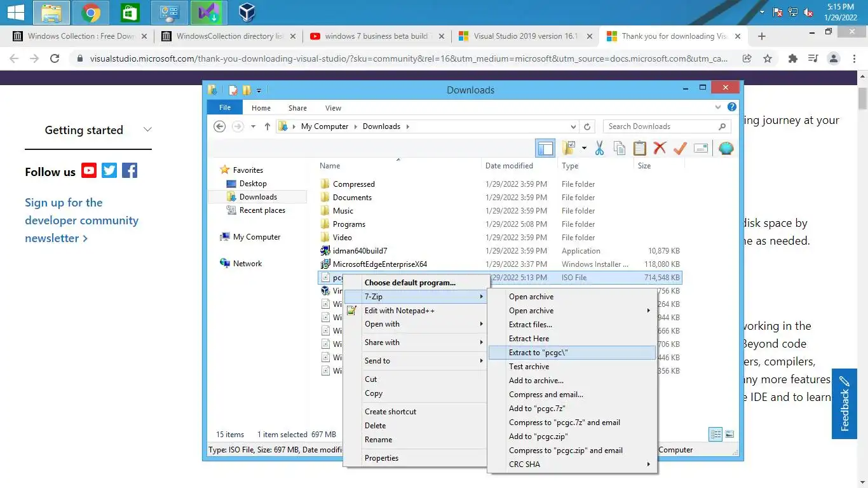This screenshot has width=868, height=488.
Task: Open the Feedback side button
Action: click(x=844, y=403)
